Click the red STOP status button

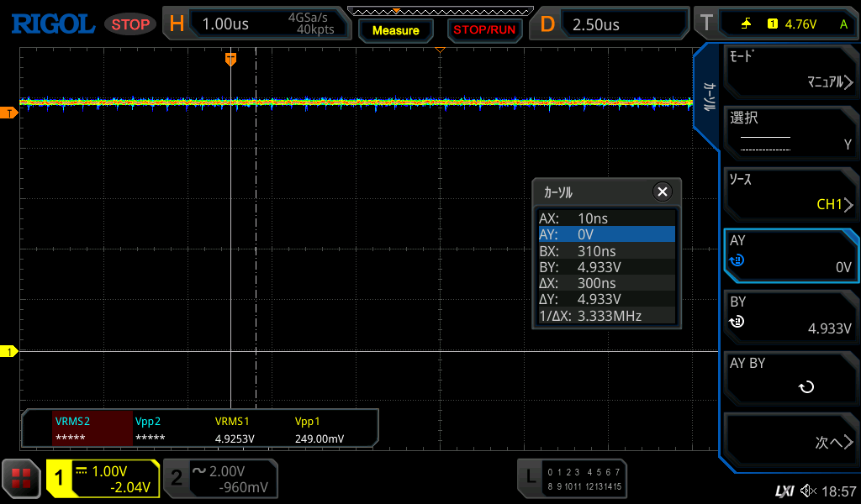(130, 24)
